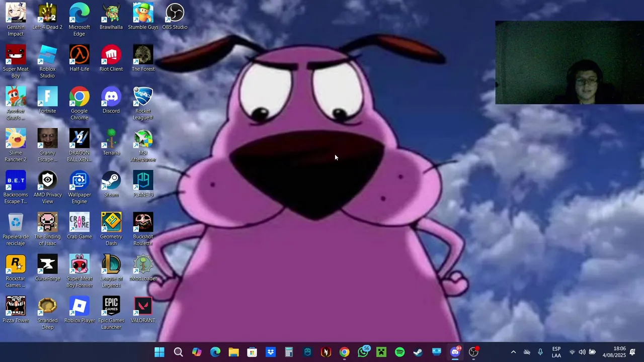This screenshot has height=362, width=644.
Task: Click The Binding of Isaac icon
Action: tap(47, 230)
